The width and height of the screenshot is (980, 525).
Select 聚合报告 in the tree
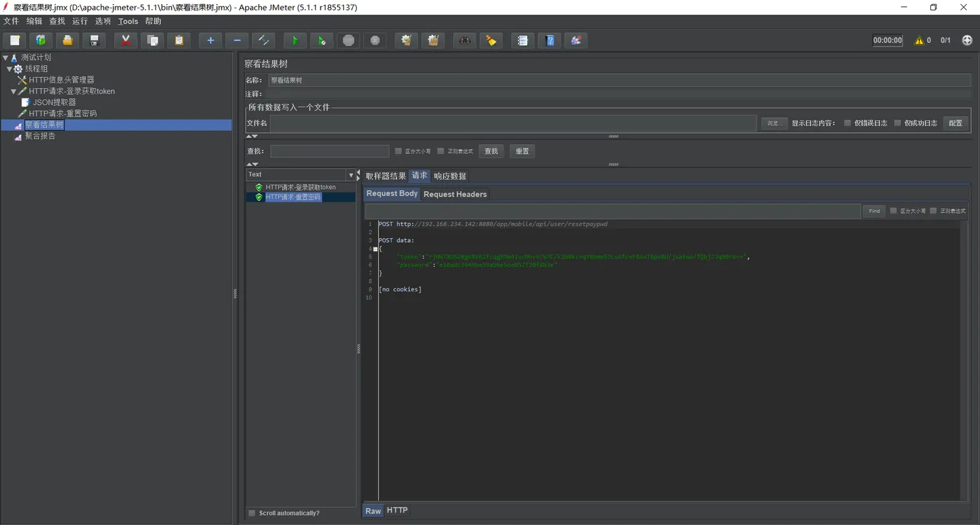41,136
